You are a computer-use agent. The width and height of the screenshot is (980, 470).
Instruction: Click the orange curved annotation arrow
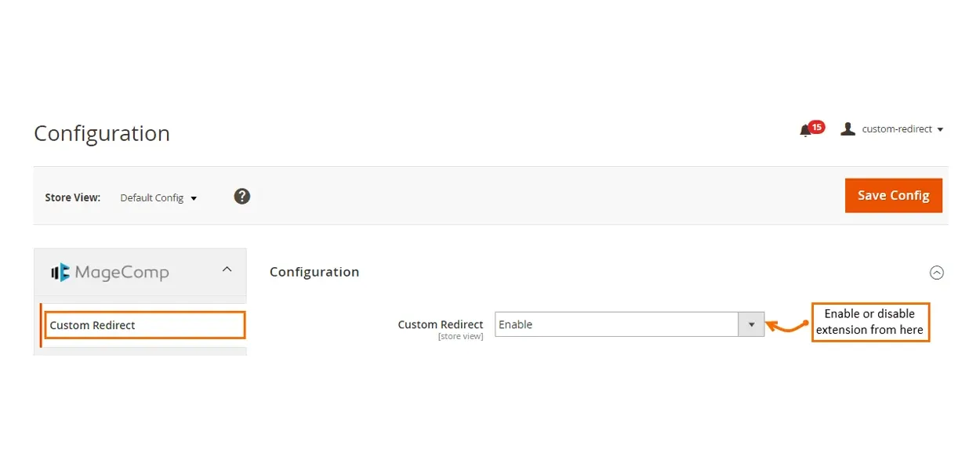(x=786, y=325)
